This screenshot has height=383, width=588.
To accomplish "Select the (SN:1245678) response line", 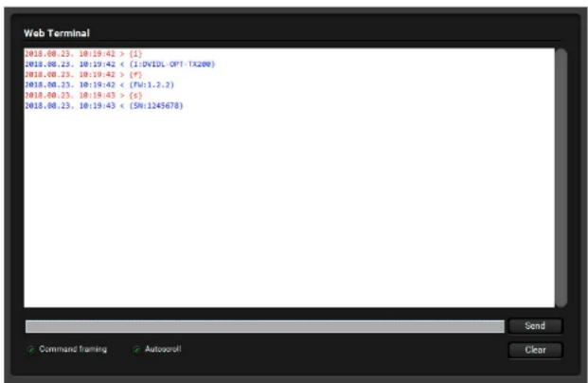I will (104, 106).
